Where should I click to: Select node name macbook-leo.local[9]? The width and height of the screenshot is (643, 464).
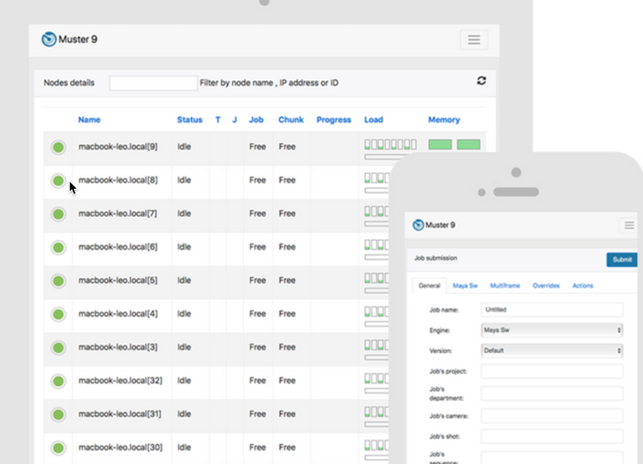(x=118, y=147)
